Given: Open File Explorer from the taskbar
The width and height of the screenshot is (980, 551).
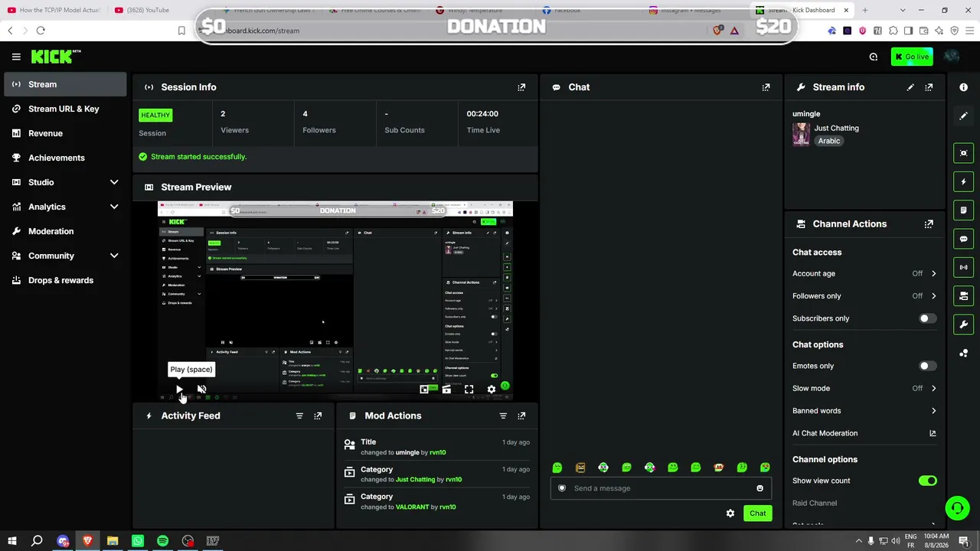Looking at the screenshot, I should [x=113, y=541].
